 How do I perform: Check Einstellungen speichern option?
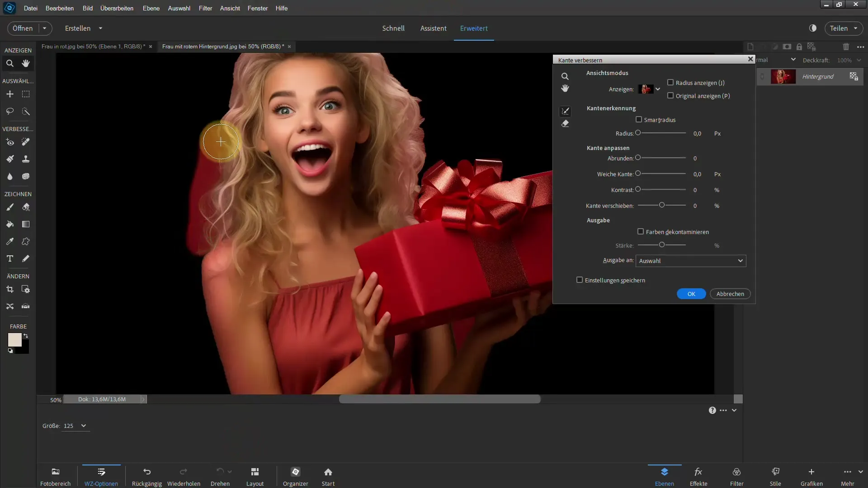pos(580,280)
